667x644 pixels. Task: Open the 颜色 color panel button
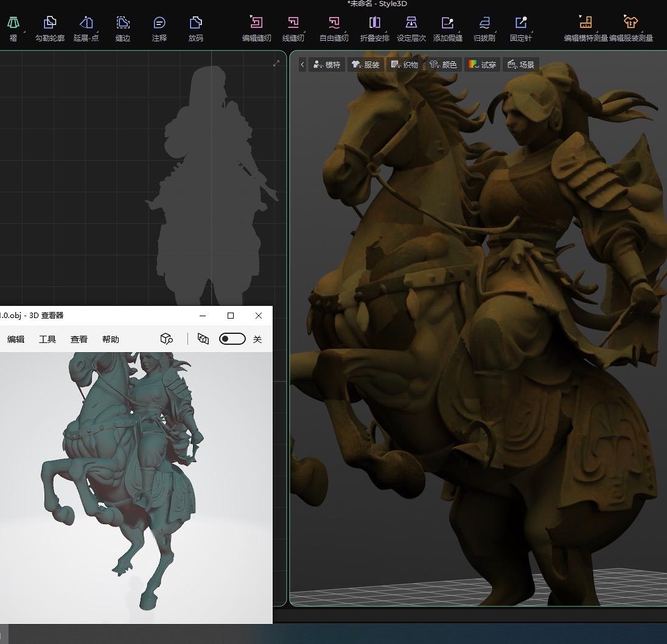443,64
